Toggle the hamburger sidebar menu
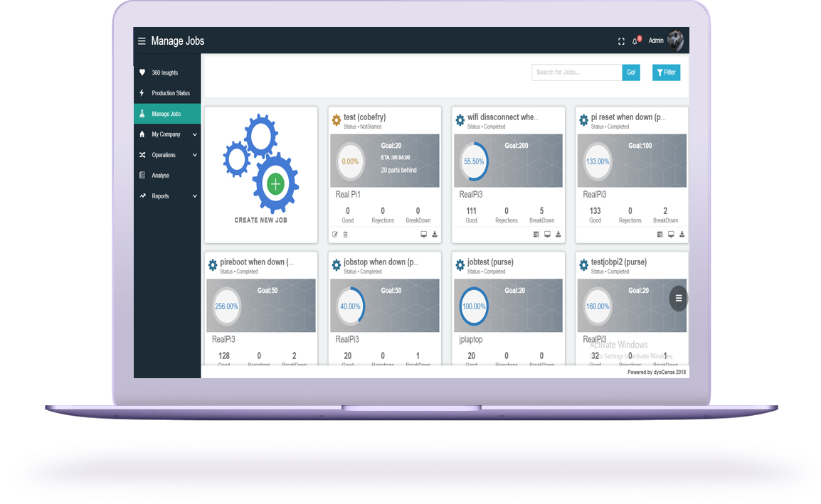 pos(142,41)
